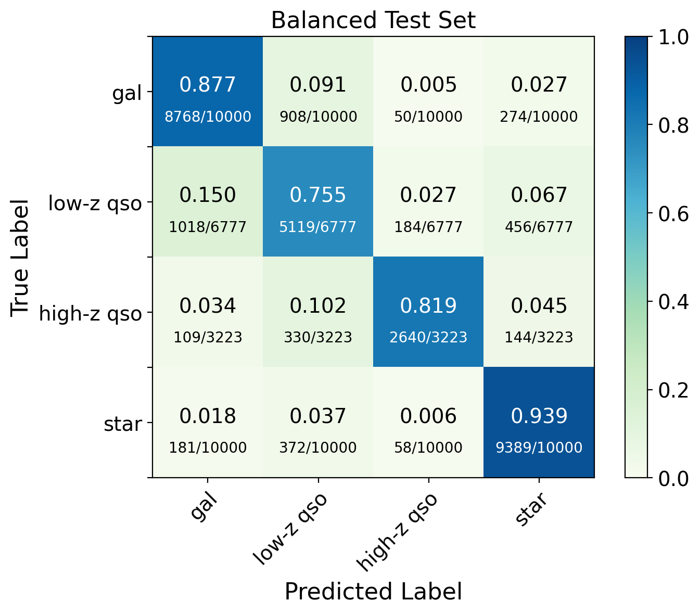Image resolution: width=700 pixels, height=614 pixels.
Task: Select the cell showing 330/3223
Action: [x=318, y=312]
